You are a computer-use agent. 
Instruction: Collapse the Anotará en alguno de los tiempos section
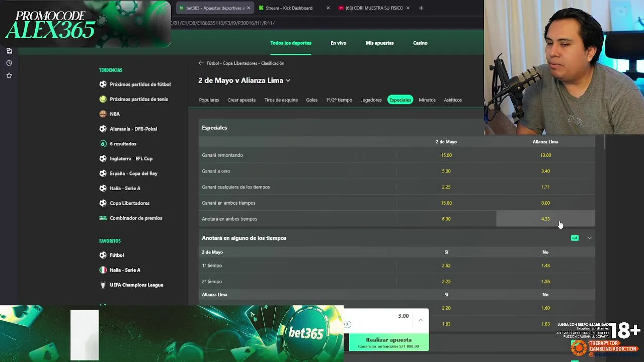(589, 238)
